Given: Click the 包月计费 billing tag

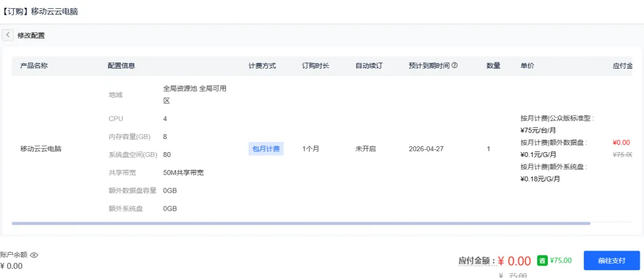Looking at the screenshot, I should pyautogui.click(x=266, y=149).
